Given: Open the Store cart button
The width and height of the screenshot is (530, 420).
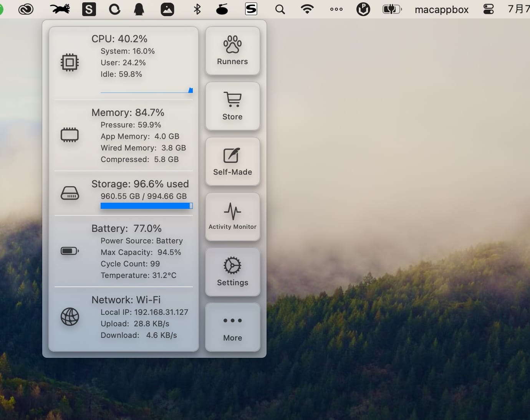Looking at the screenshot, I should (x=232, y=106).
